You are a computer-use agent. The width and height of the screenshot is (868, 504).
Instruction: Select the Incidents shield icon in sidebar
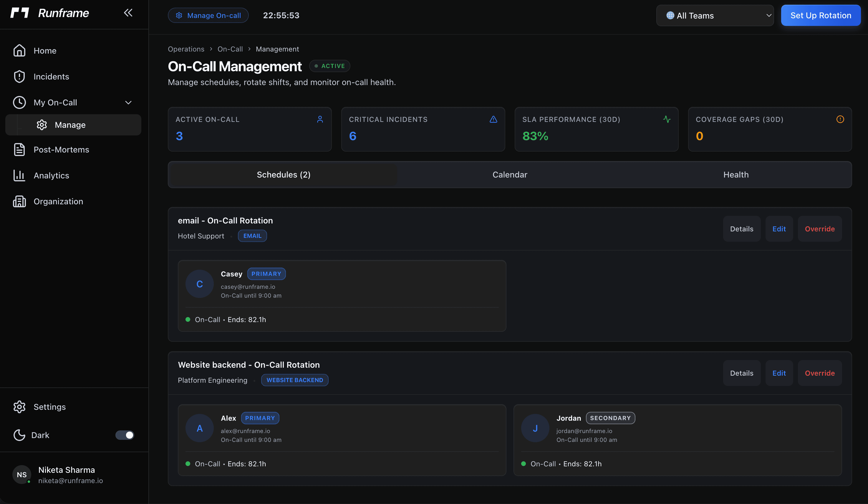pos(19,77)
